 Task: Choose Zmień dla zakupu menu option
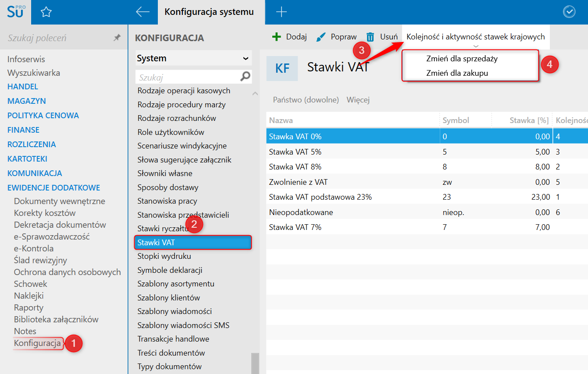(x=457, y=73)
